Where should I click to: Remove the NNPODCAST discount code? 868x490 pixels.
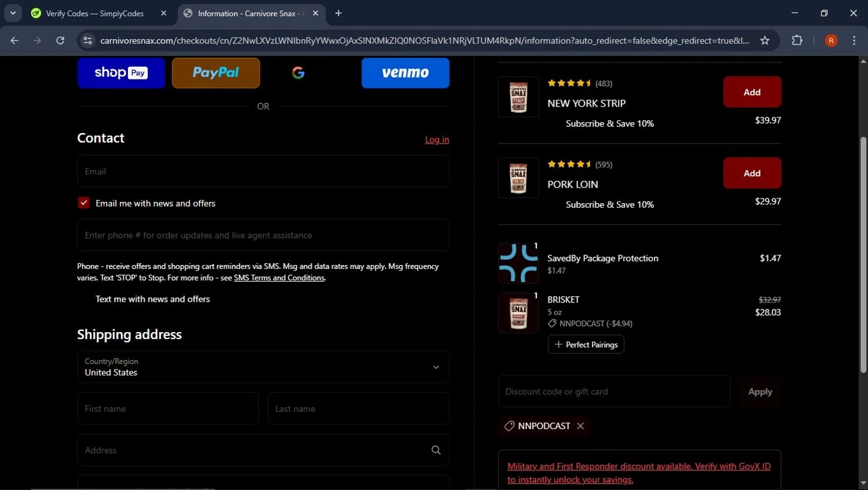580,426
